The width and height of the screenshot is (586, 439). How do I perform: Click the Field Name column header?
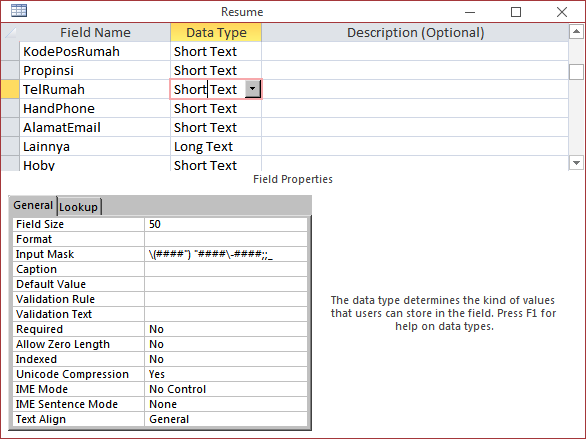click(95, 33)
